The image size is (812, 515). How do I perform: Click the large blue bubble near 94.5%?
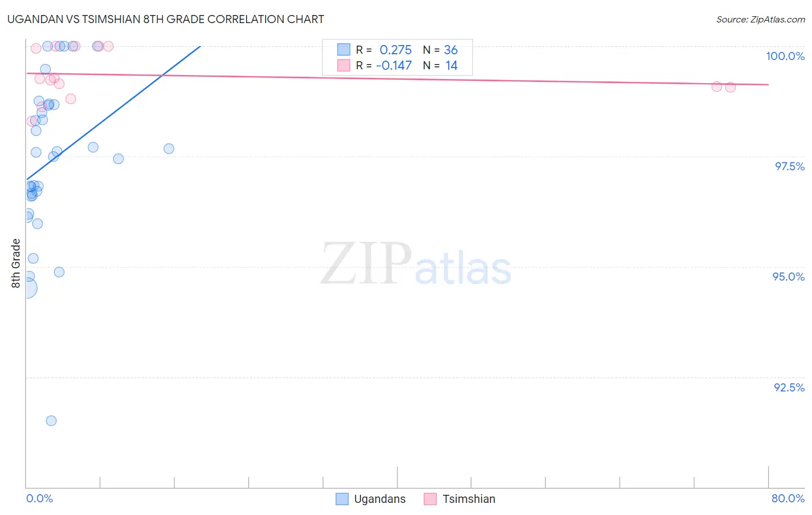click(27, 288)
